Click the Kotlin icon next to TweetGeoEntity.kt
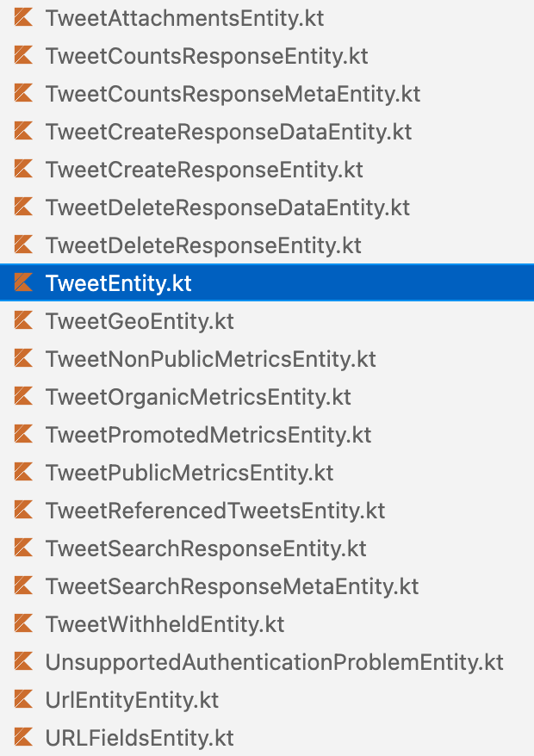The image size is (534, 756). (22, 320)
